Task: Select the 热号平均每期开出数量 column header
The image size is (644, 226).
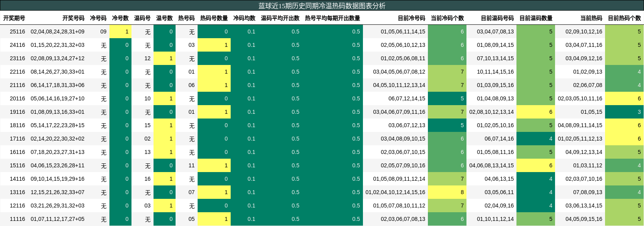Action: tap(332, 18)
